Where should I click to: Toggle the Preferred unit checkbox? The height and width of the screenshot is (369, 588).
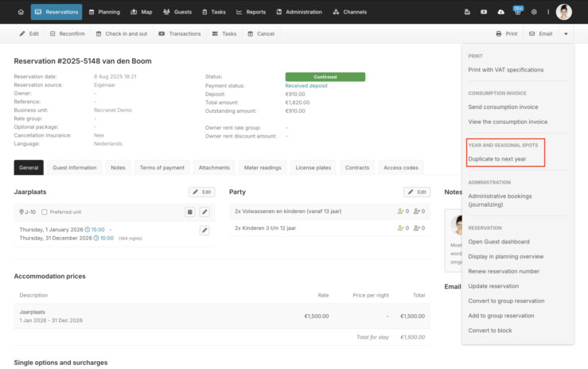(x=45, y=212)
